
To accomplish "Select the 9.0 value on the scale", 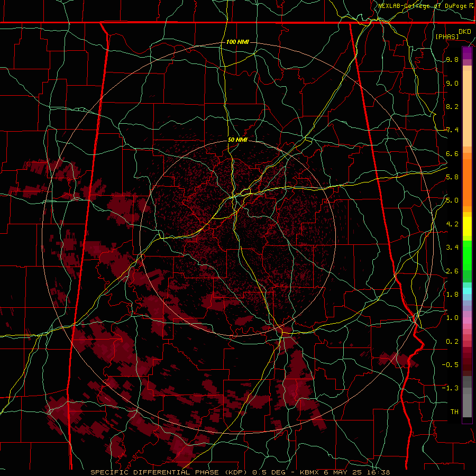I will click(452, 83).
